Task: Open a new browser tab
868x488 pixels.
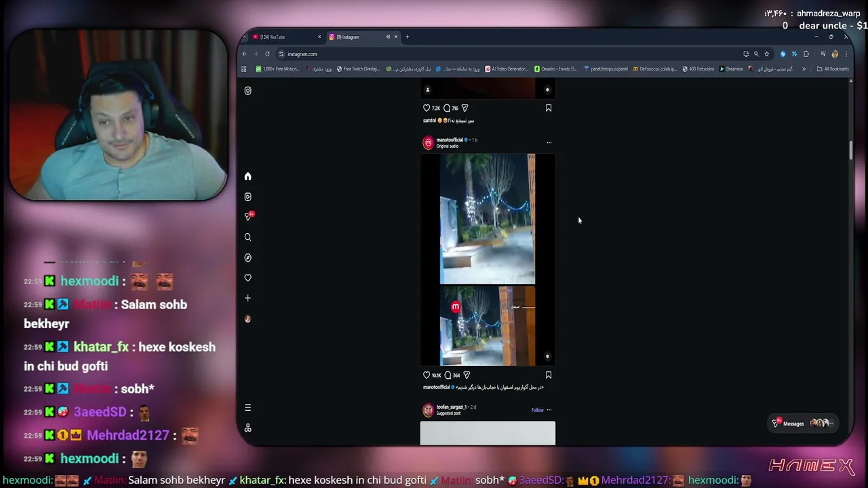Action: pos(407,37)
